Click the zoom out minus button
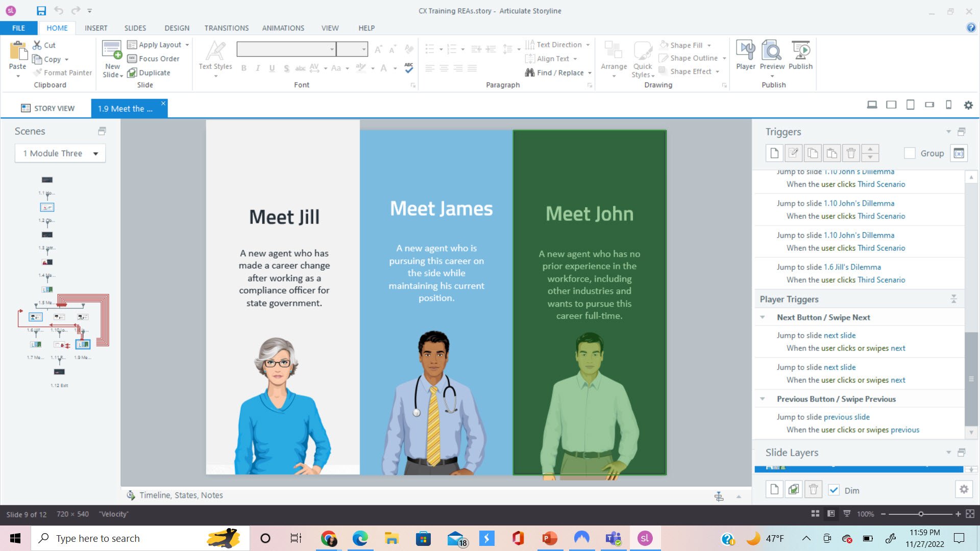This screenshot has height=551, width=980. [x=883, y=514]
